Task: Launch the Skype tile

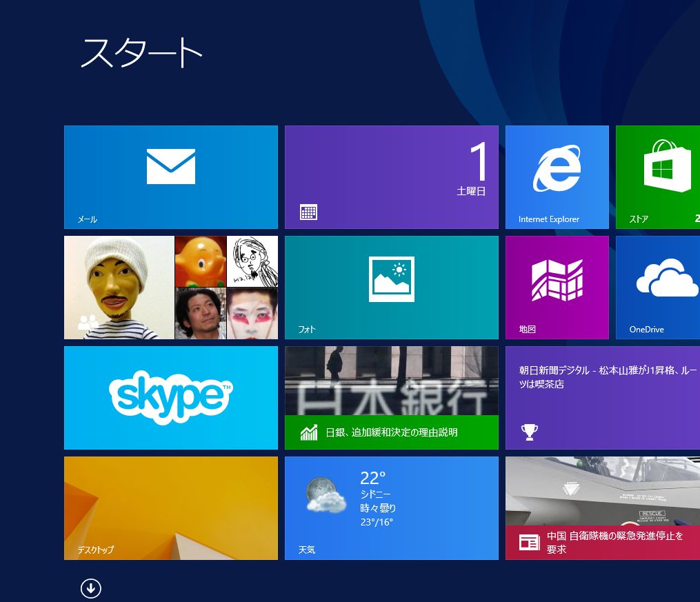Action: (x=171, y=398)
